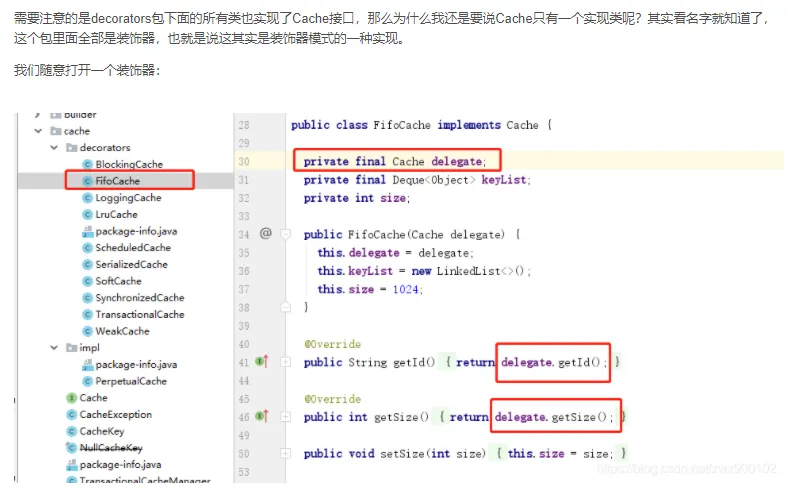Click the class icon beside LruCache
Viewport: 798px width, 504px height.
(88, 214)
